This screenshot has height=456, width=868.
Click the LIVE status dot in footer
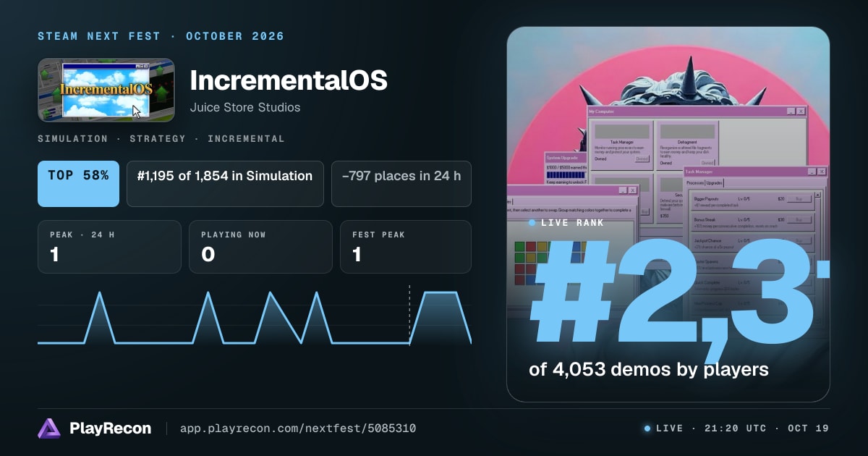click(647, 428)
